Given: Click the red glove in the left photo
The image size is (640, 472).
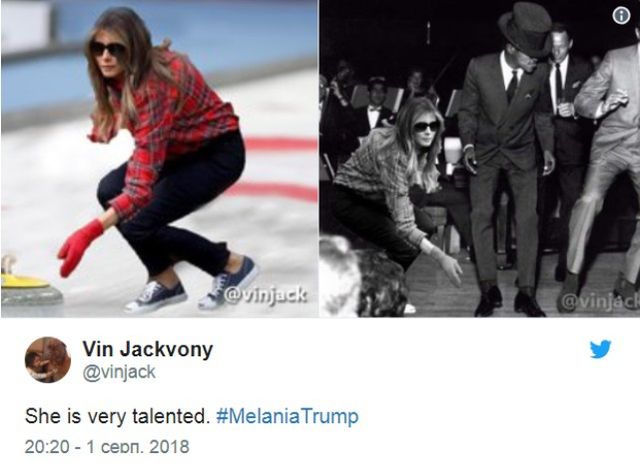Looking at the screenshot, I should 79,246.
